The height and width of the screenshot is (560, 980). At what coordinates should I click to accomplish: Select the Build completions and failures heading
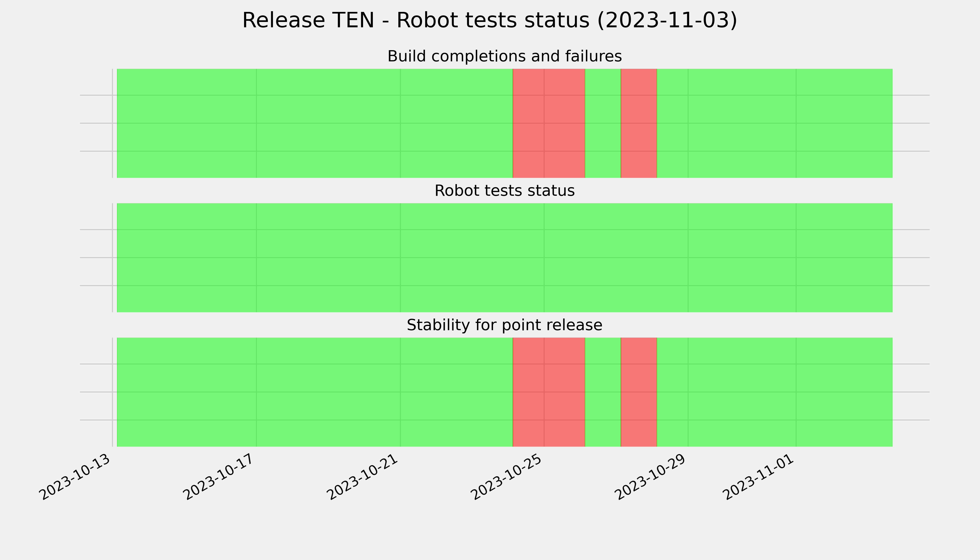pyautogui.click(x=504, y=56)
